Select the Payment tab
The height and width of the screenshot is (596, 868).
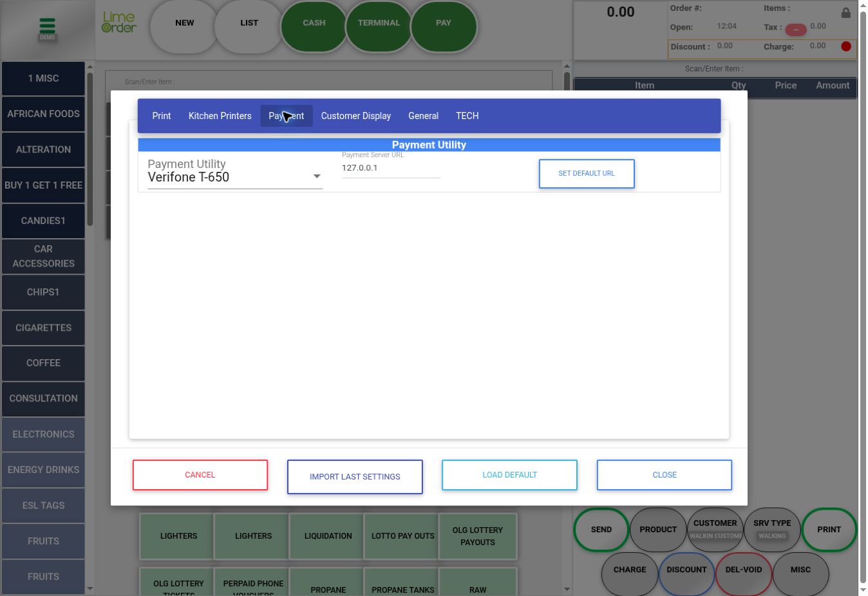287,116
